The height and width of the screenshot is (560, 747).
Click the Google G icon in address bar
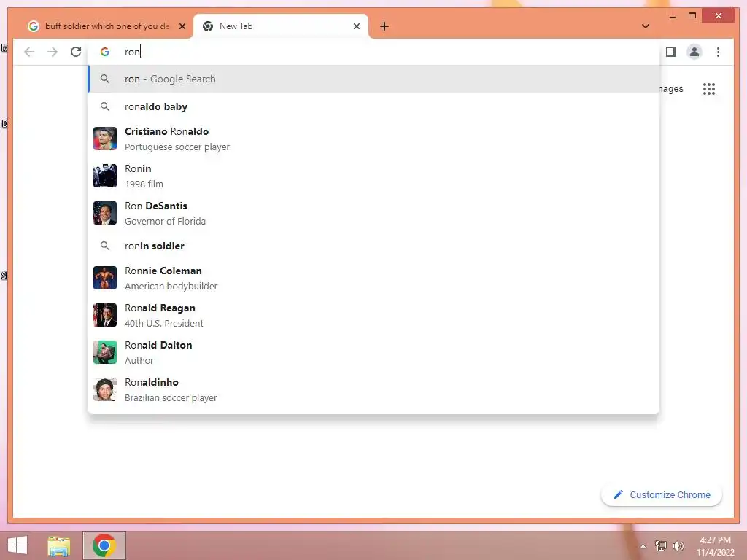(105, 52)
